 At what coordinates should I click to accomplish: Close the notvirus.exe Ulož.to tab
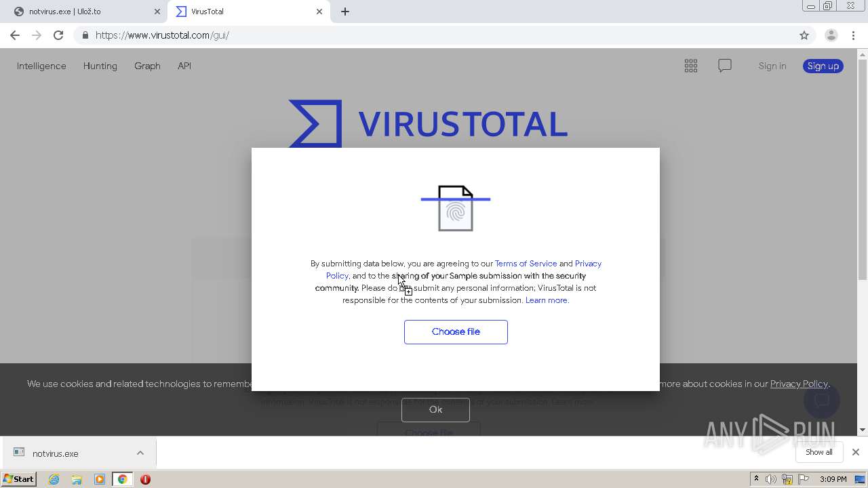pyautogui.click(x=157, y=12)
